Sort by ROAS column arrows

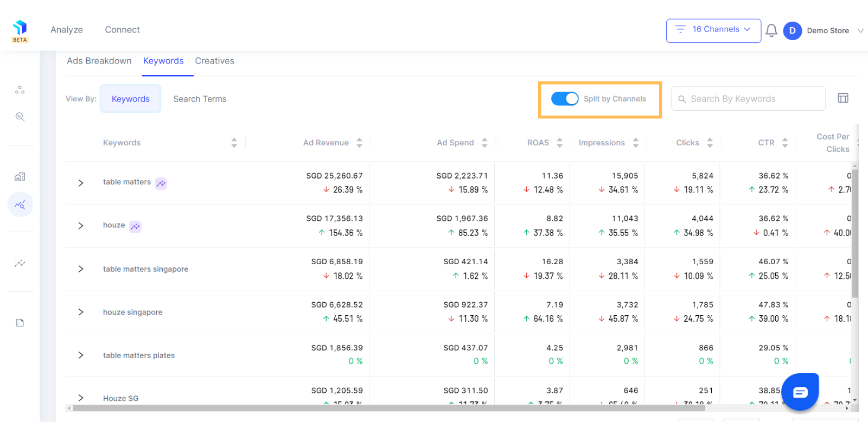pos(559,143)
